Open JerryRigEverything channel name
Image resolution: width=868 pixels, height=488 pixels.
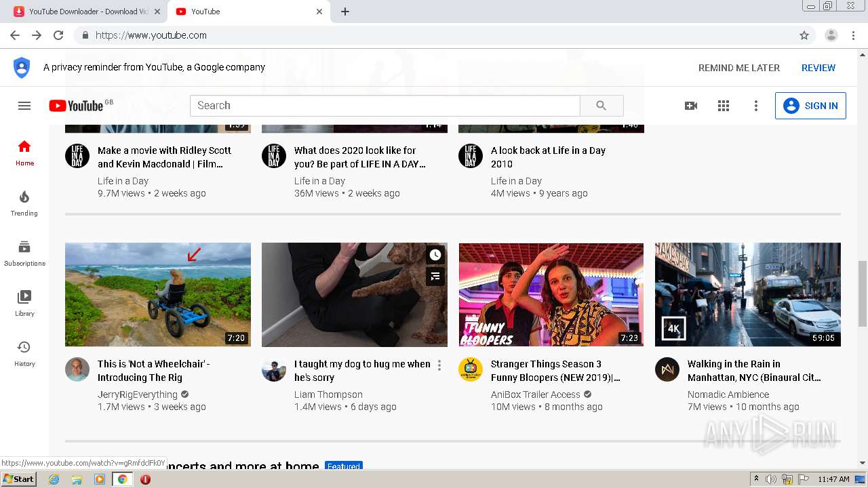(138, 394)
